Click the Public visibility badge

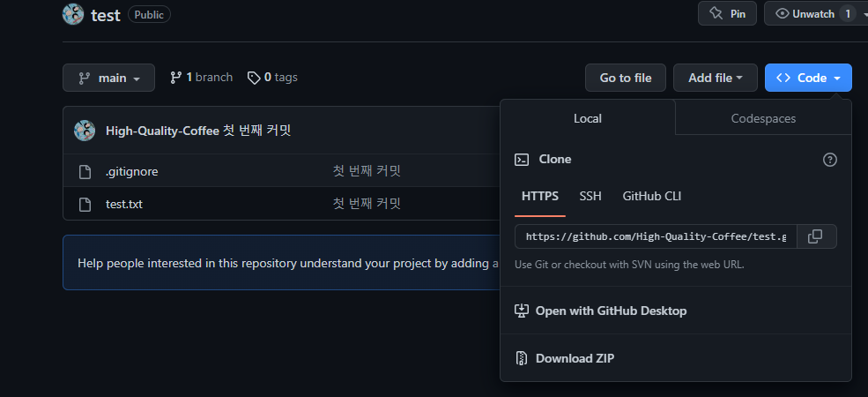(x=149, y=14)
